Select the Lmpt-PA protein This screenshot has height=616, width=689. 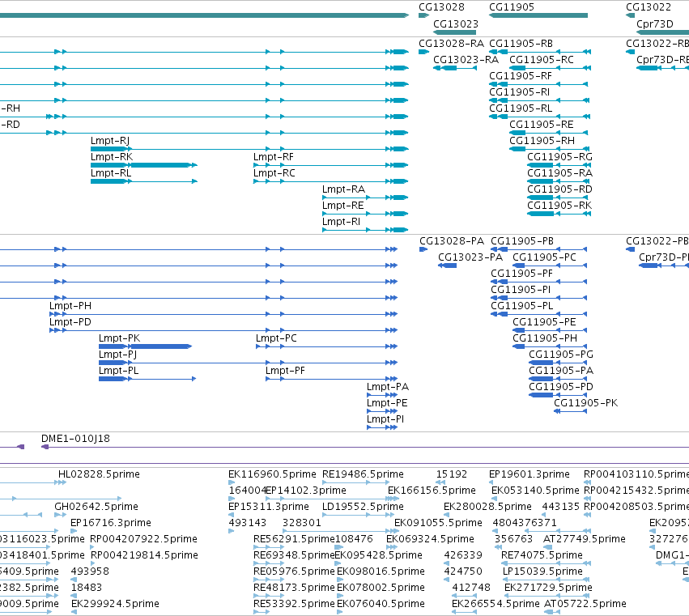(x=382, y=396)
